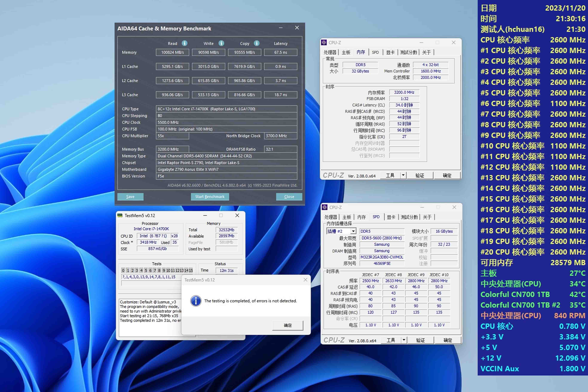Click 46569F5E serial number field
The width and height of the screenshot is (588, 392).
pos(382,264)
